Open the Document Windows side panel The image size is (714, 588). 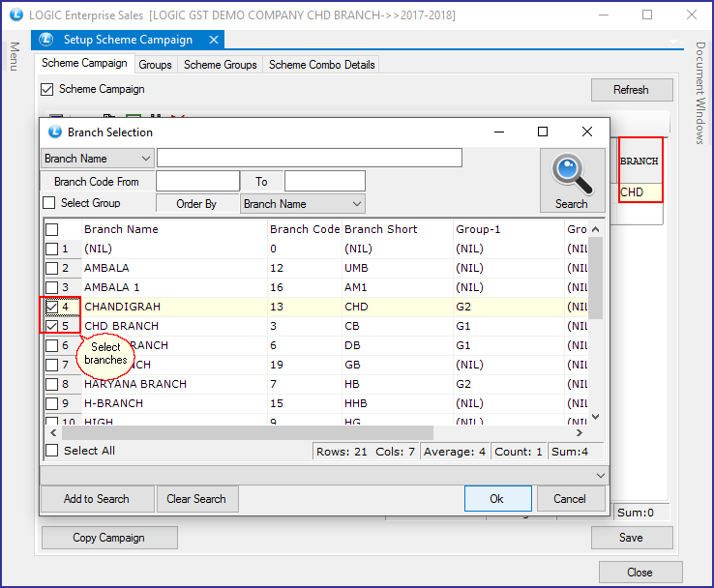point(700,93)
